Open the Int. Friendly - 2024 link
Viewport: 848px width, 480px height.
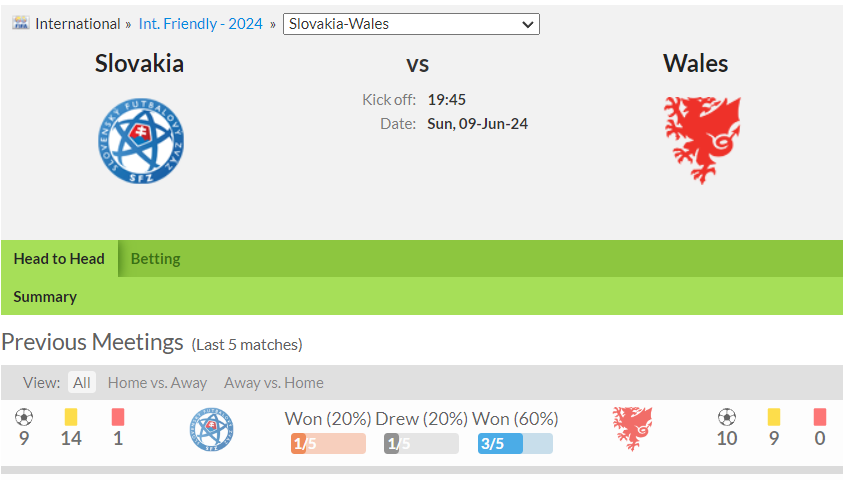coord(201,24)
